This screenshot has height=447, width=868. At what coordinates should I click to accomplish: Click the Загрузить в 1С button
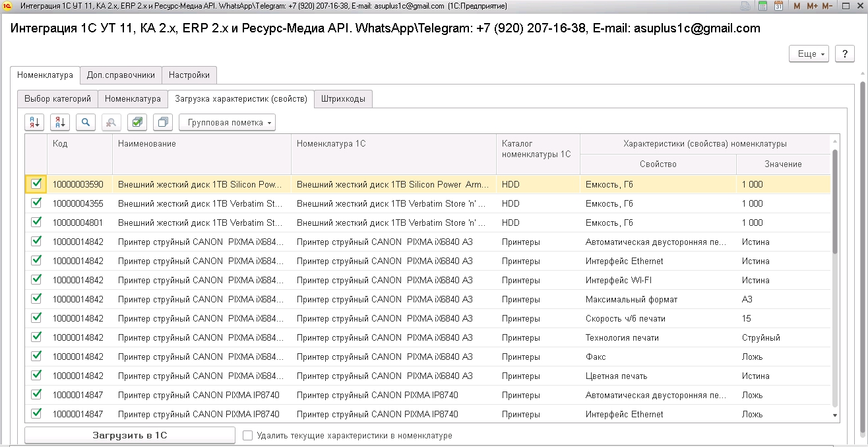point(130,436)
